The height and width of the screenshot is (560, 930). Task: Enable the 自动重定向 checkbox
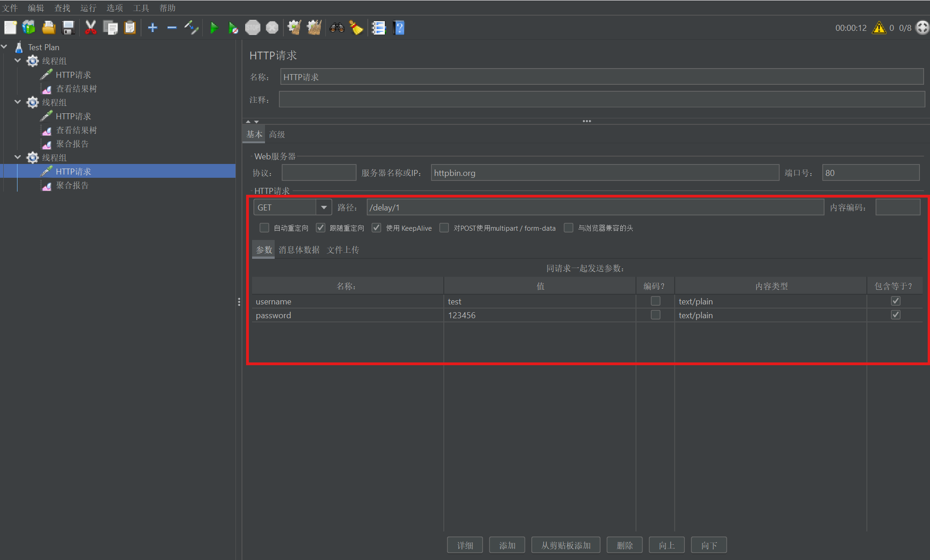click(264, 228)
